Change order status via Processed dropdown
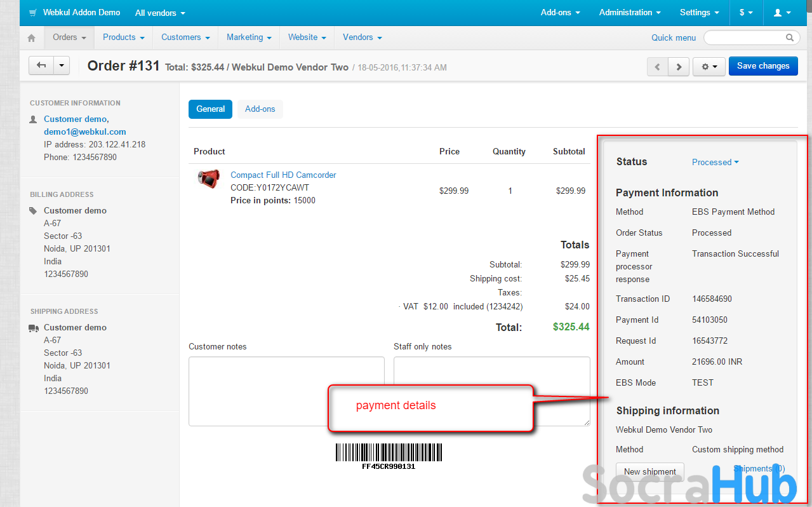Image resolution: width=812 pixels, height=507 pixels. 715,162
